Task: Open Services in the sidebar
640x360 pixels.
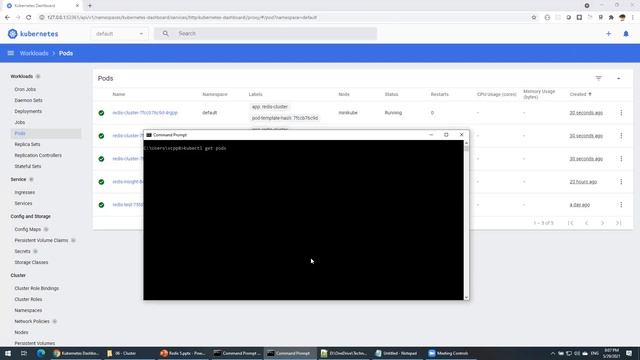Action: (23, 203)
